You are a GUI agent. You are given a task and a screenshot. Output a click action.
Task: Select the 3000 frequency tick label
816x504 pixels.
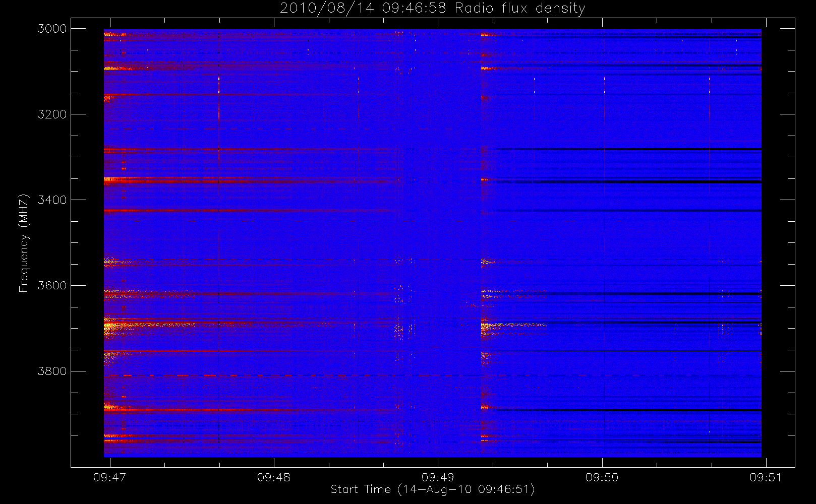pyautogui.click(x=52, y=29)
